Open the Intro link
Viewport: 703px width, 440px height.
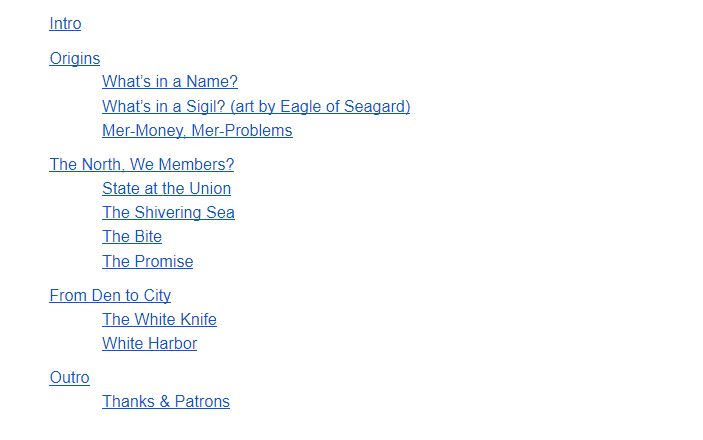tap(65, 23)
